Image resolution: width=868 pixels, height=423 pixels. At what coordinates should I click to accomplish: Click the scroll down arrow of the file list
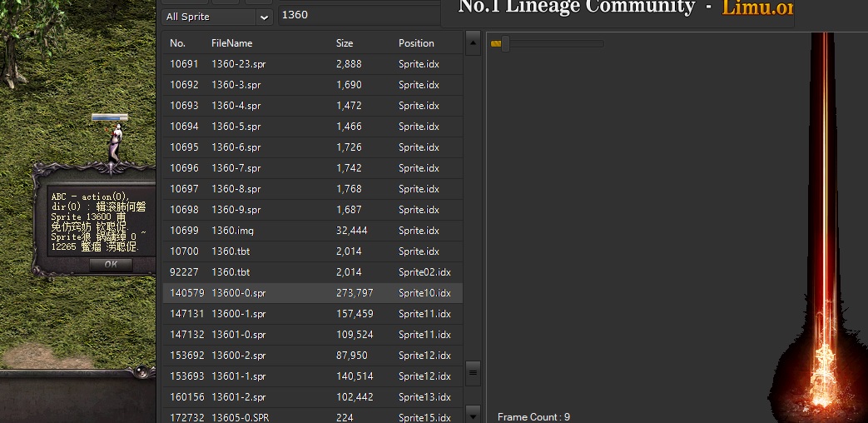[x=473, y=414]
